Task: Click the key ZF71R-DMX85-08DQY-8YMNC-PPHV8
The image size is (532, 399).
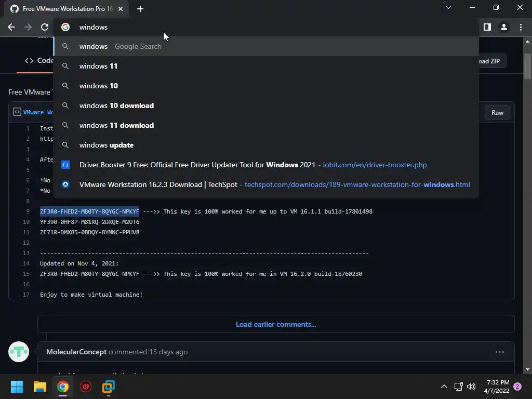Action: tap(89, 232)
